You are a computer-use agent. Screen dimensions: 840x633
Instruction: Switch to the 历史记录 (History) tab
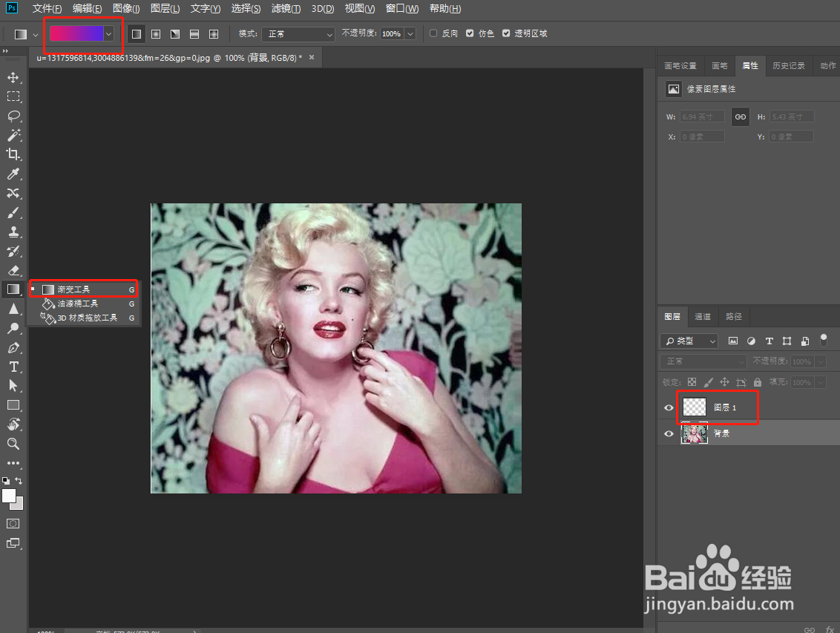tap(789, 65)
